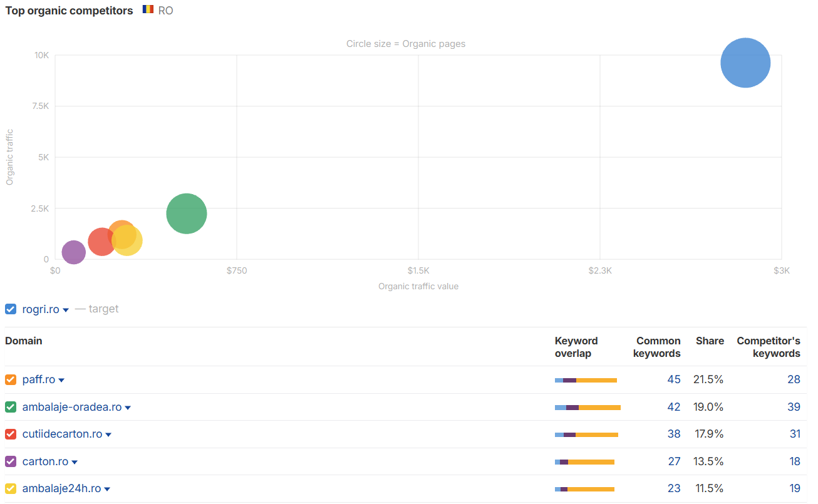Click the large blue rogri.ro bubble
This screenshot has height=504, width=818.
[745, 63]
